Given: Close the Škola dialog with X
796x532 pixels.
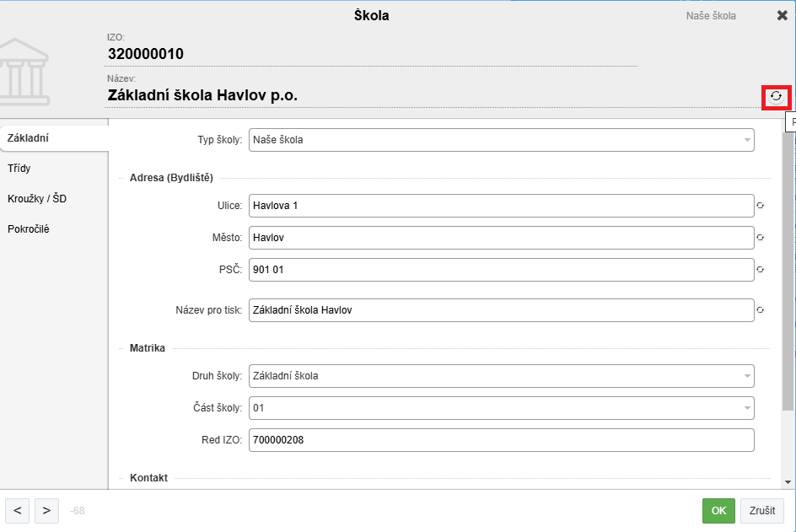Looking at the screenshot, I should (782, 16).
